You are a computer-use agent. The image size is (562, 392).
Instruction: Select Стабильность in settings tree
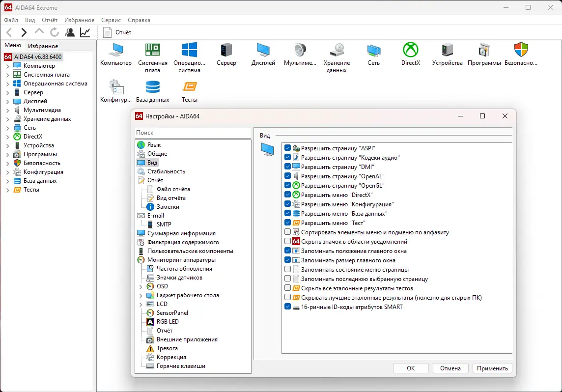[166, 171]
